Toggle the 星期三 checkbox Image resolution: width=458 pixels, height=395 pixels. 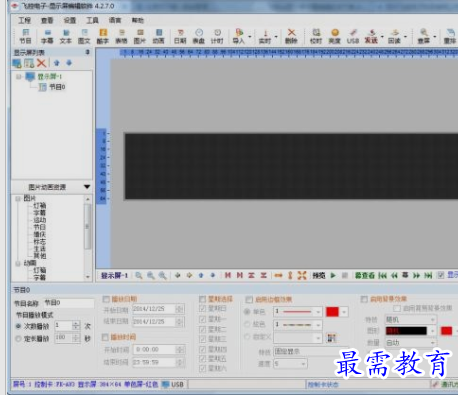(x=202, y=339)
